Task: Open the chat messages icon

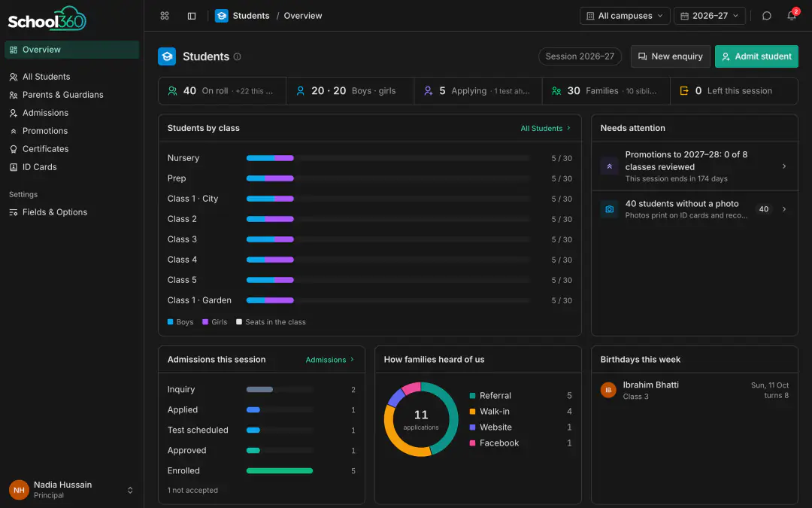Action: click(767, 16)
